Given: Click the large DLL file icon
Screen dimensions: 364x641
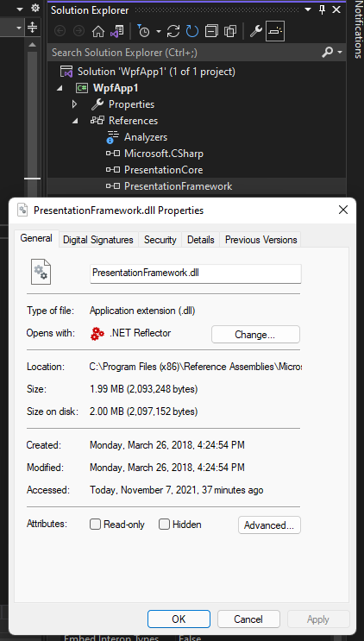Looking at the screenshot, I should coord(41,272).
